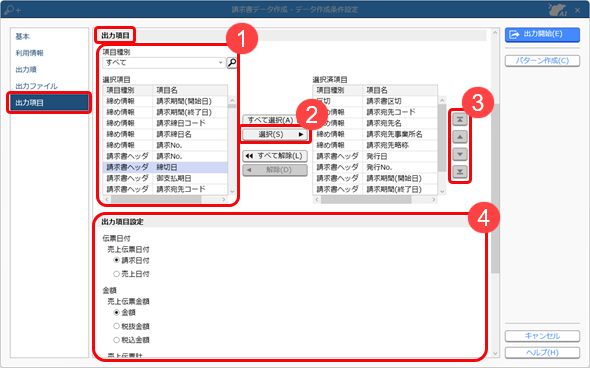
Task: Click 項目種別 column header in 選択済項目 list
Action: coord(338,90)
